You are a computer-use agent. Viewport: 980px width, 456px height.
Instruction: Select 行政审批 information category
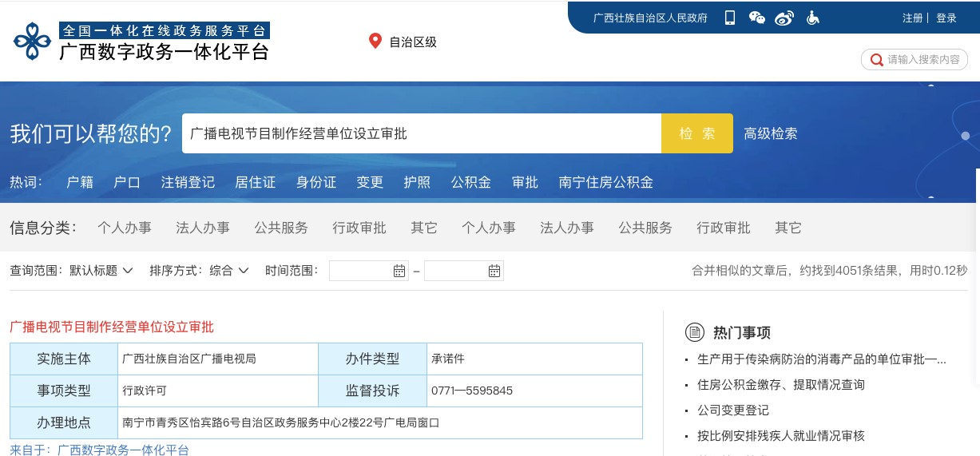[x=359, y=228]
